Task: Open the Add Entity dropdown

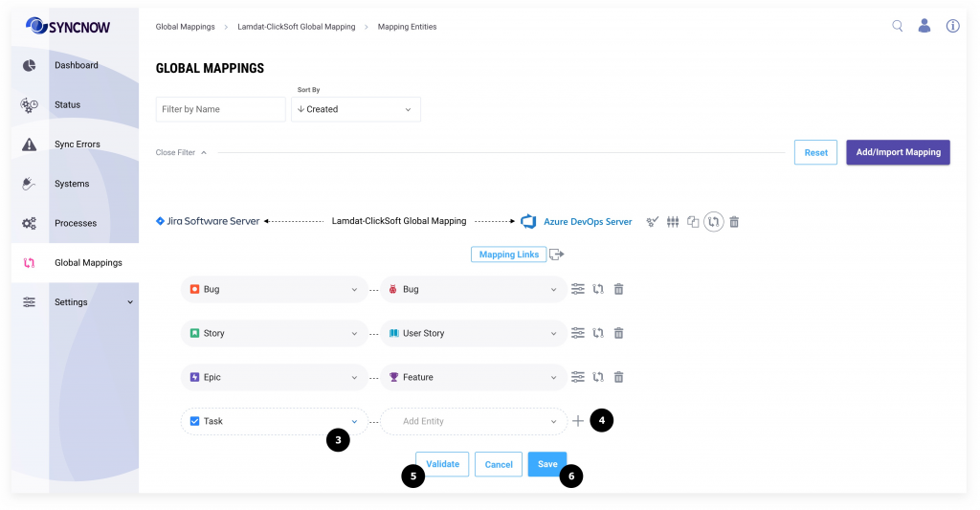Action: pos(474,421)
